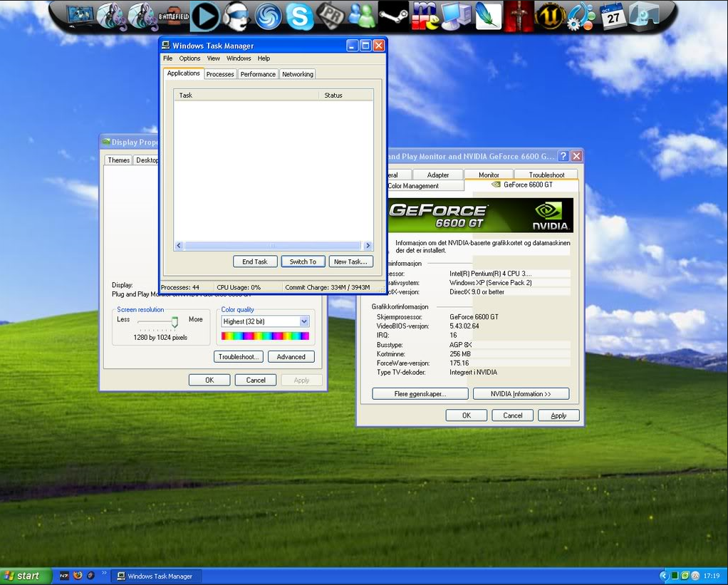The height and width of the screenshot is (585, 728).
Task: Open My Computer icon in dock
Action: tap(457, 16)
